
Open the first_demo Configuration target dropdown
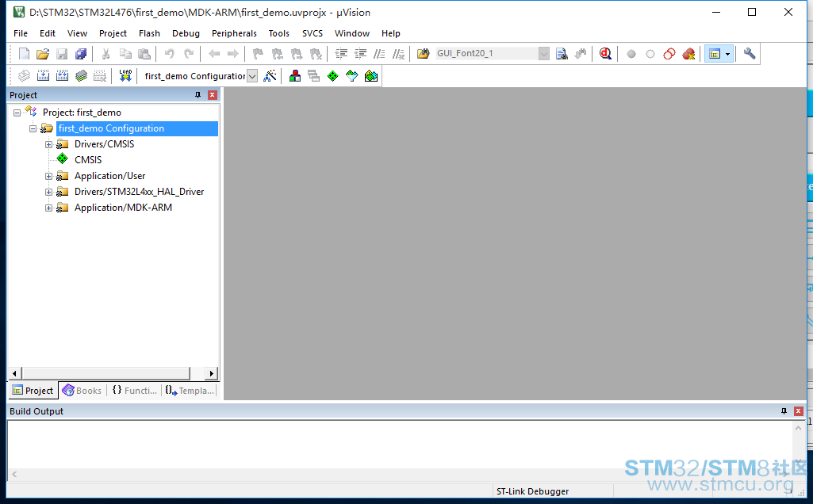coord(252,76)
